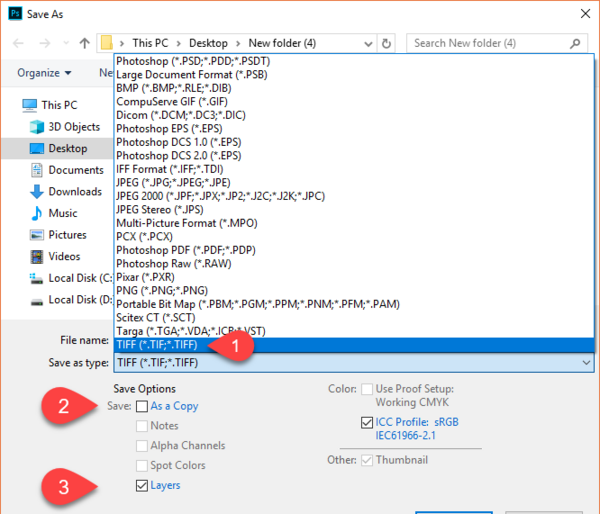
Task: Pick PNG (*.PNG;*.PNG) format
Action: (354, 290)
